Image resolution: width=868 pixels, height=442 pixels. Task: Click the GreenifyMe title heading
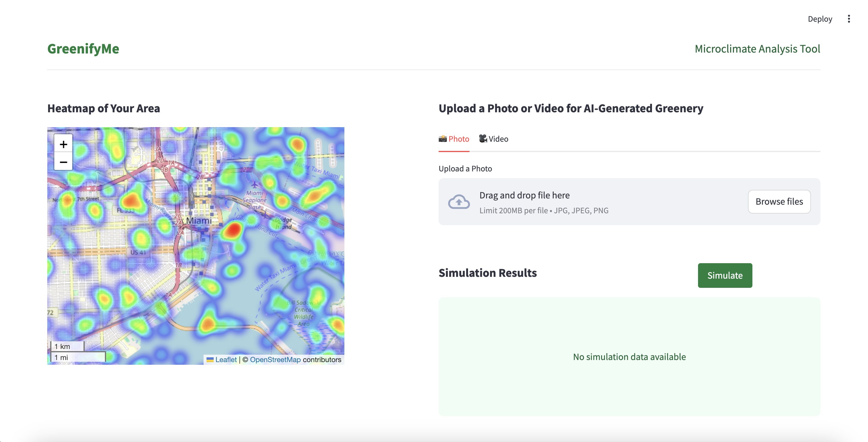pos(83,48)
